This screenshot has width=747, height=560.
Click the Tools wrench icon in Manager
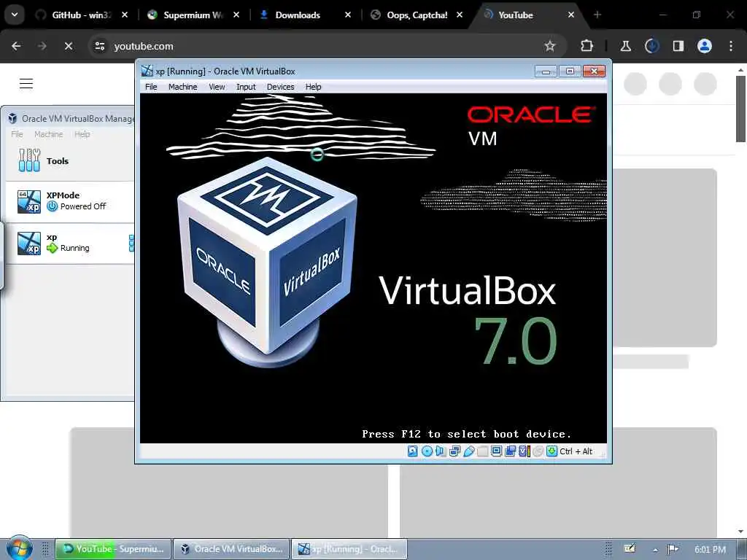(x=29, y=160)
